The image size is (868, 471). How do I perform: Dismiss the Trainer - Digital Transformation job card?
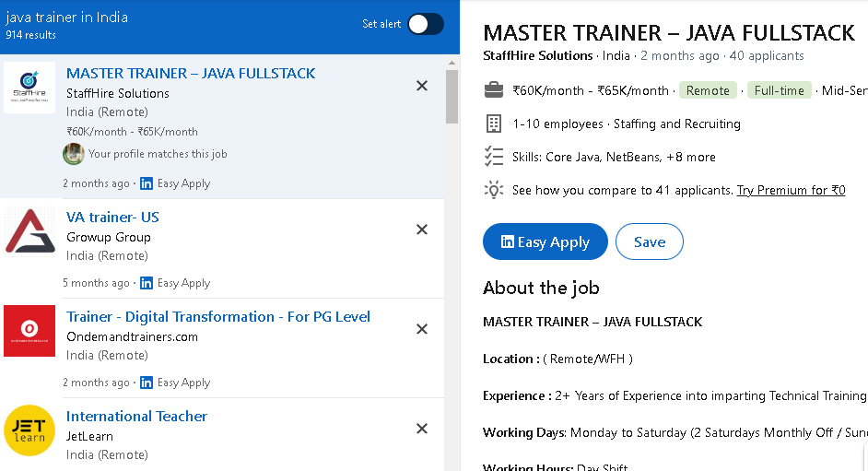[x=422, y=329]
